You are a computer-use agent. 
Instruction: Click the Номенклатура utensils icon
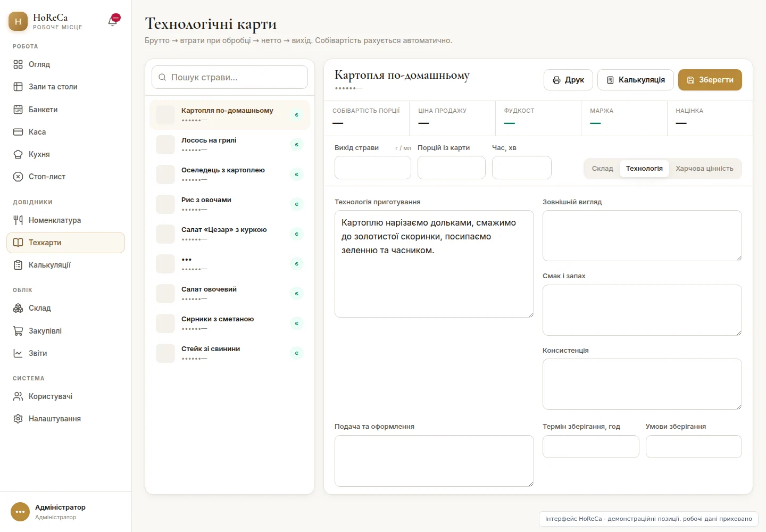18,220
